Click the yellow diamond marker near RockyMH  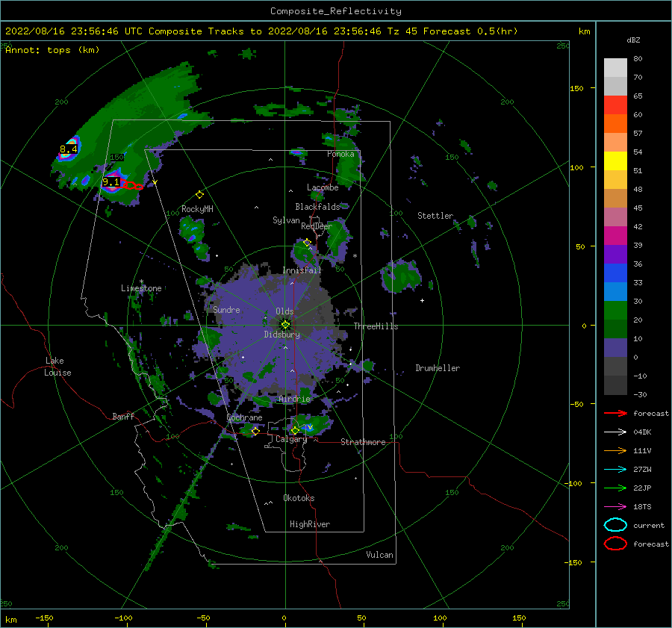click(x=199, y=195)
